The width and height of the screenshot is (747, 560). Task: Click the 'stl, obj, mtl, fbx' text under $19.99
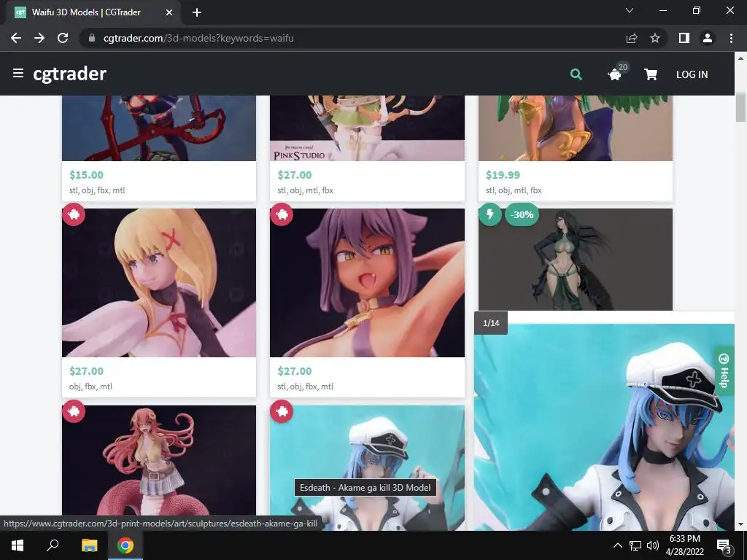click(x=514, y=190)
